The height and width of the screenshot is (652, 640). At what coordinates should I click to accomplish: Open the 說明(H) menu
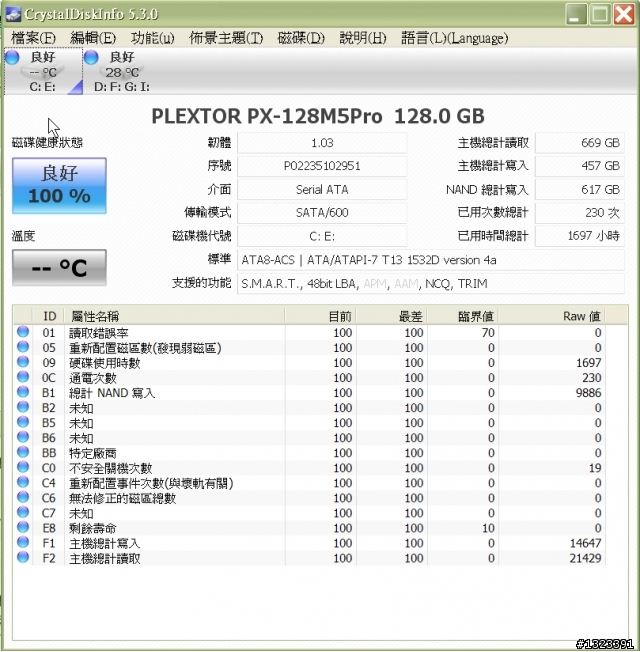pyautogui.click(x=363, y=38)
